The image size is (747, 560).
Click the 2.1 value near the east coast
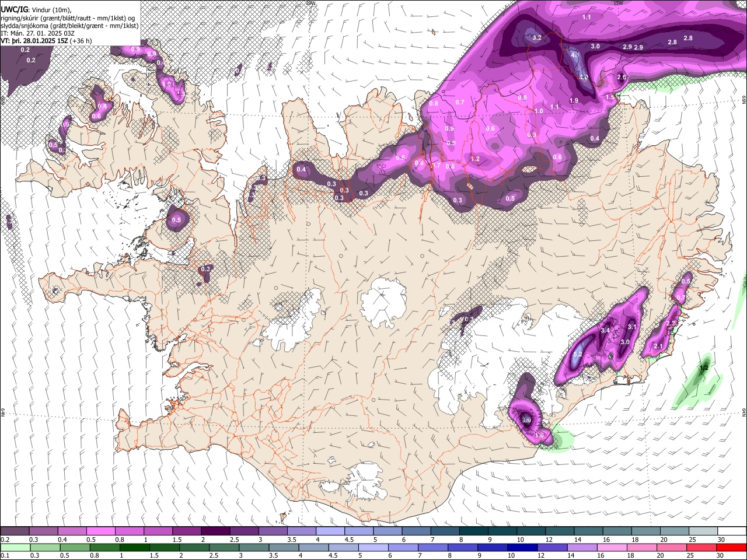coord(658,346)
